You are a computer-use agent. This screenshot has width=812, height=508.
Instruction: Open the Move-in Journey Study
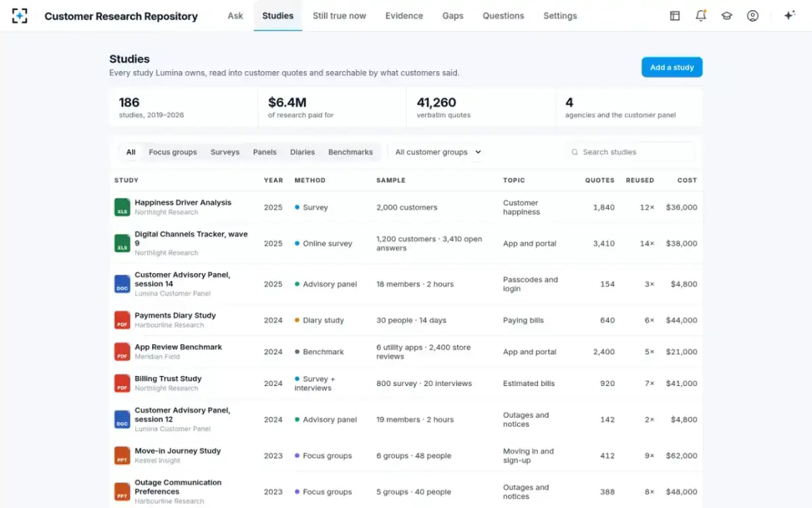pyautogui.click(x=177, y=451)
